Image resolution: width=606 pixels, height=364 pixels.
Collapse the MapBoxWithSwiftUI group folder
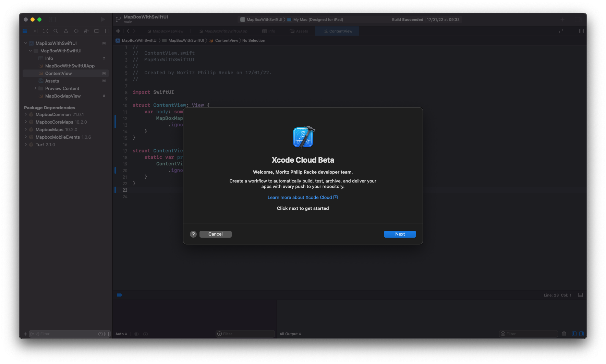pos(30,51)
